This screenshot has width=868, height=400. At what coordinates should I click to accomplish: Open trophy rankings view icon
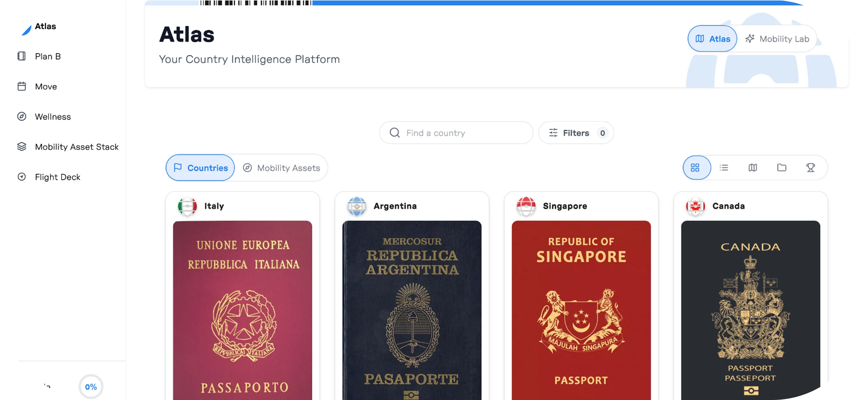[810, 168]
